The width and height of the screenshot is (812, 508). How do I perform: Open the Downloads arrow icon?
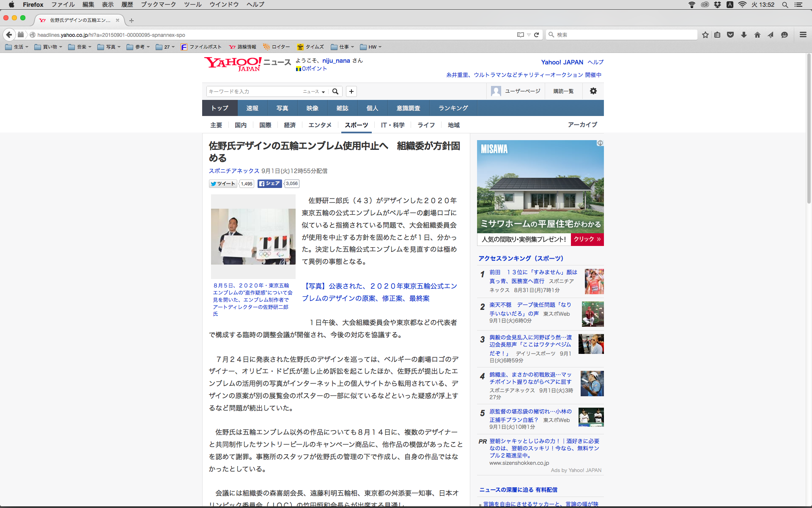(x=743, y=35)
